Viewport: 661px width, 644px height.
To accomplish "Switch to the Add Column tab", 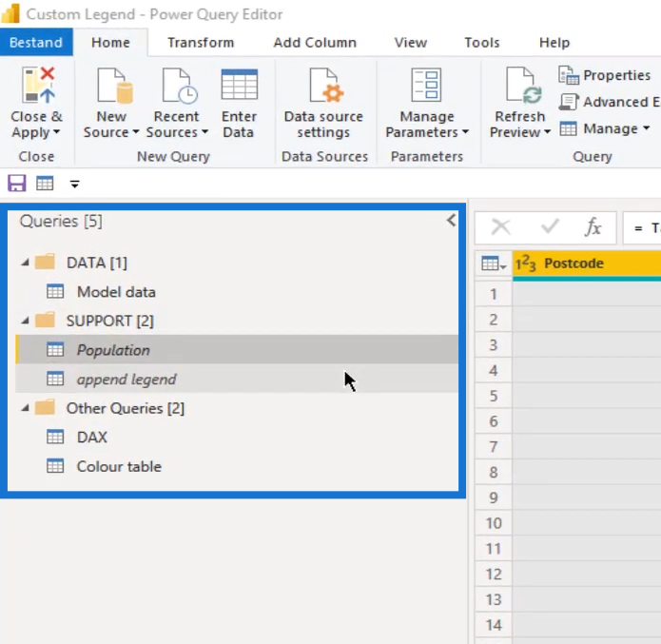I will click(315, 42).
